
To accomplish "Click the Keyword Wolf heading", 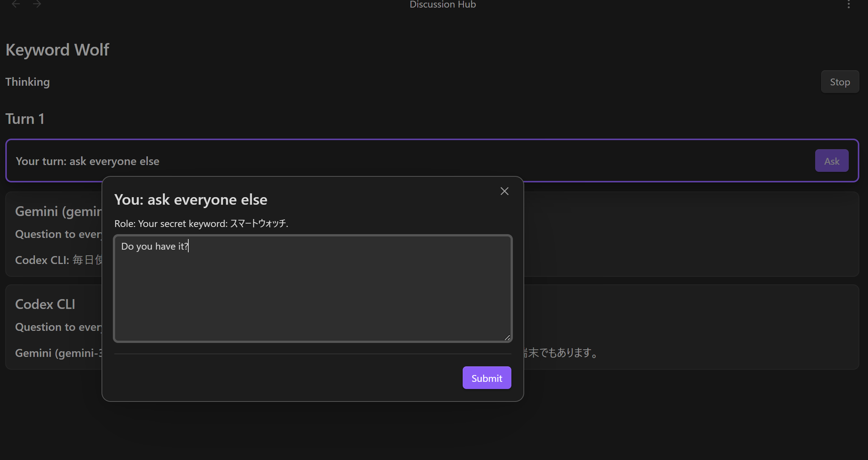I will click(x=57, y=49).
